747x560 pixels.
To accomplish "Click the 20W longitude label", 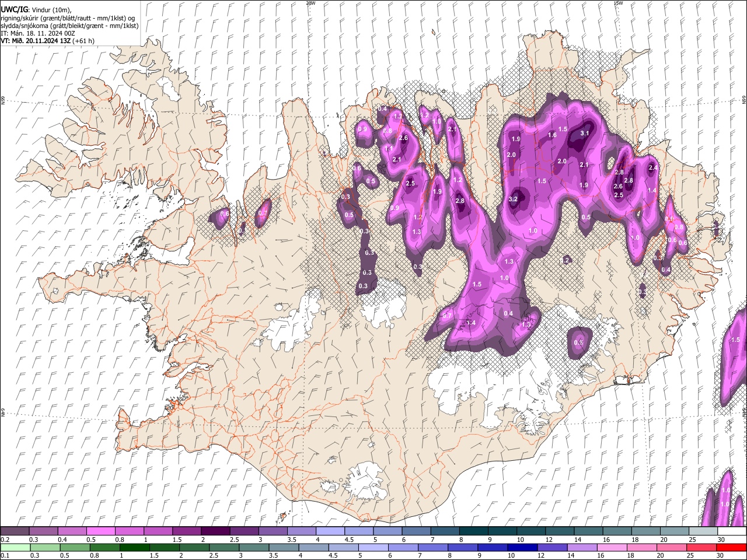I will [310, 3].
